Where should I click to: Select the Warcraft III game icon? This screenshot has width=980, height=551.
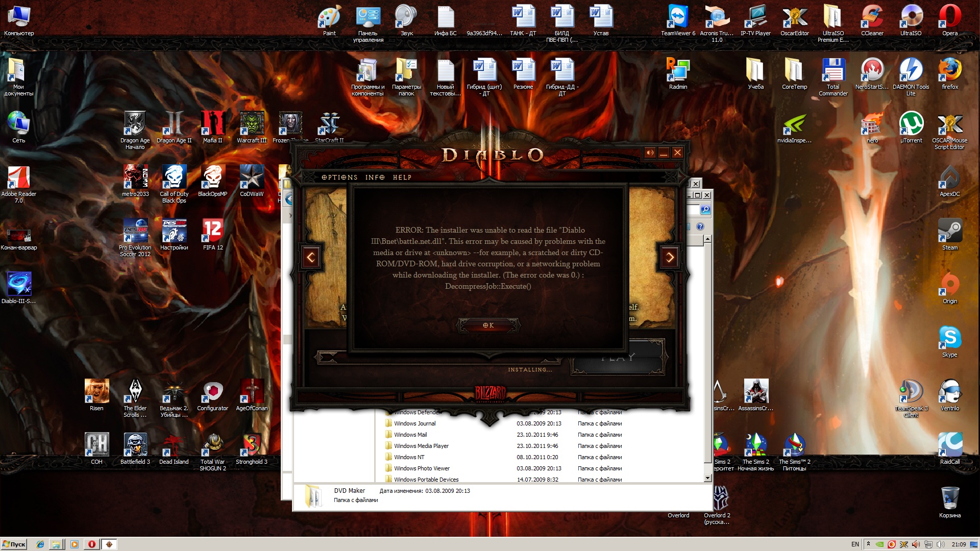pos(252,128)
